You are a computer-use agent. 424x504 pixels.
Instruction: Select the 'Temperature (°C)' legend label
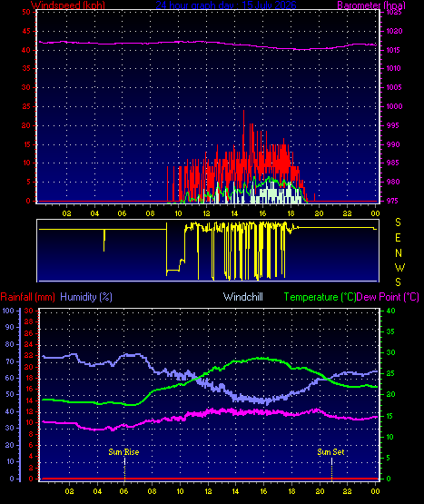click(x=320, y=297)
